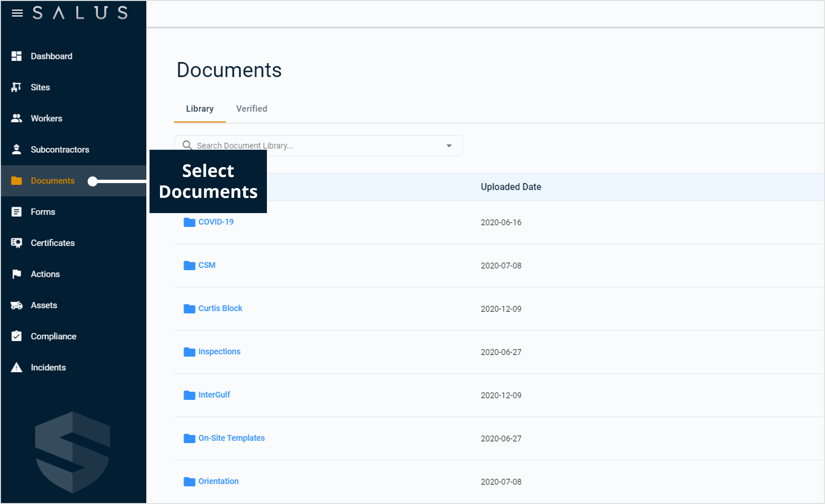Open Subcontractors using the worker helmet icon
The width and height of the screenshot is (825, 504).
tap(16, 149)
